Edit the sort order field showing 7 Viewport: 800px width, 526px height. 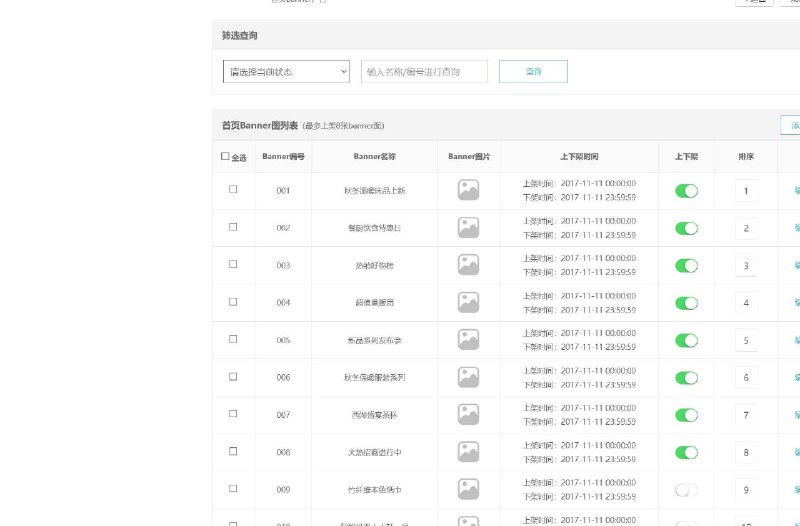coord(746,415)
